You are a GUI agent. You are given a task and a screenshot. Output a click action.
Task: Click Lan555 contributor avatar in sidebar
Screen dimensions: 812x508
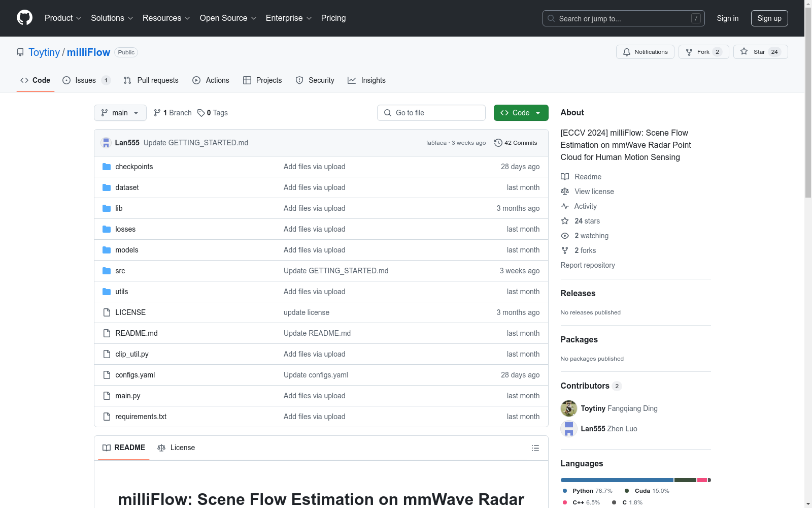pos(569,429)
